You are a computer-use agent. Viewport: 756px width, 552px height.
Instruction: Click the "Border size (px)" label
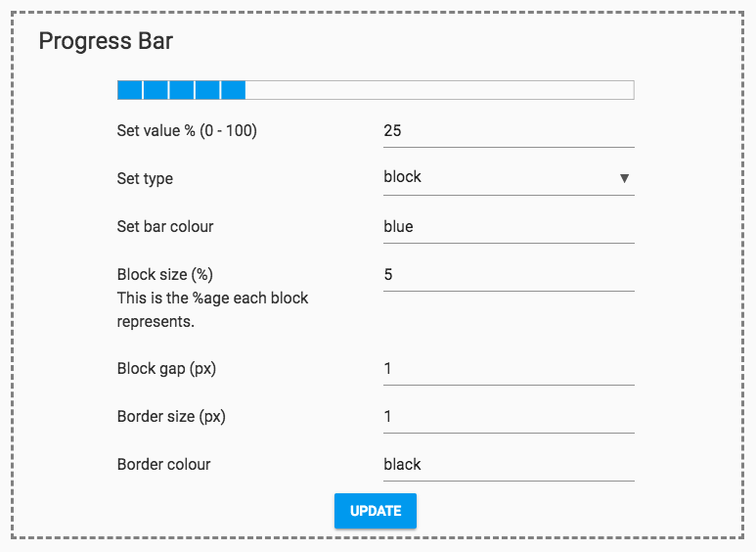[x=171, y=417]
